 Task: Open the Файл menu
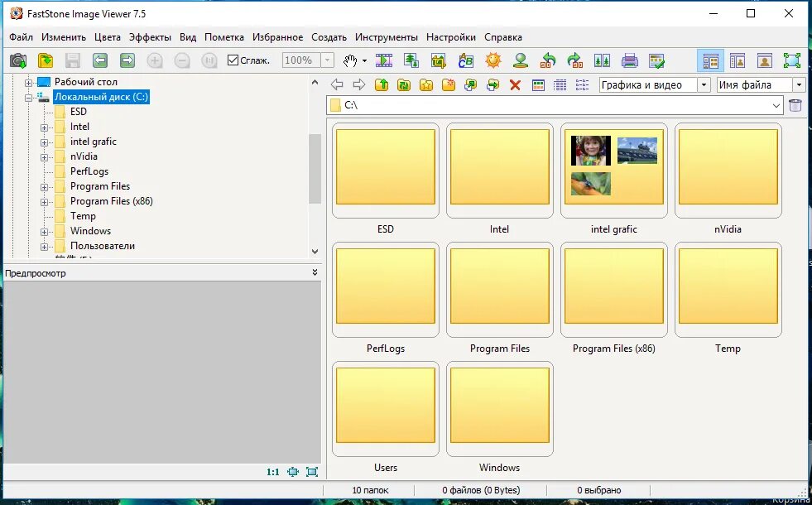[22, 37]
